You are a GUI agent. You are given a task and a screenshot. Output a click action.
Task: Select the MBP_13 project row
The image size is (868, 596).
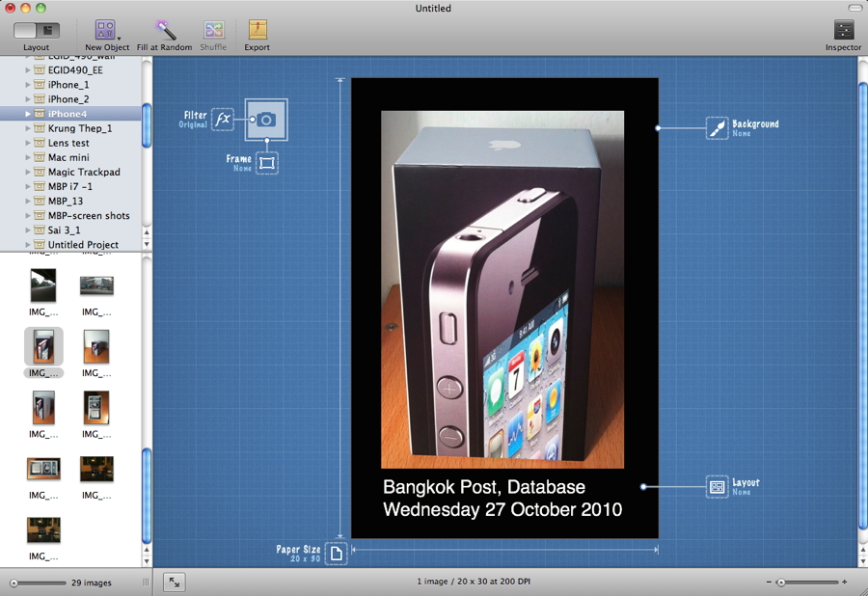coord(70,201)
